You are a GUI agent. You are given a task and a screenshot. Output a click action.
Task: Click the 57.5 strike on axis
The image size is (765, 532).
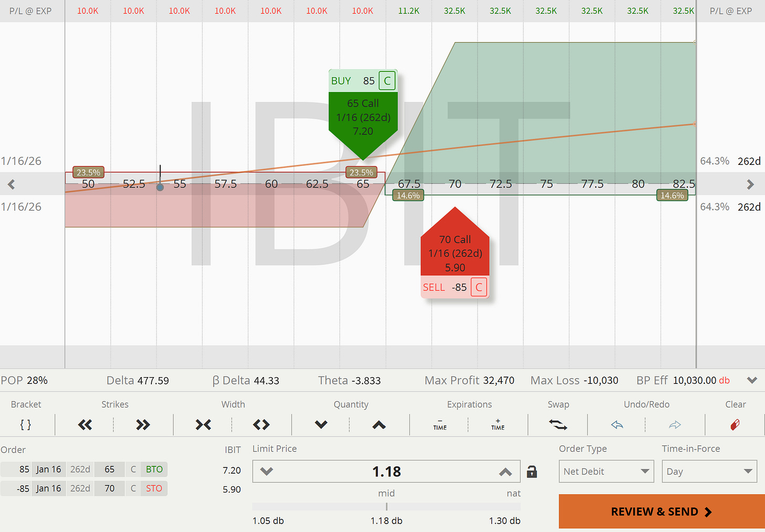pyautogui.click(x=225, y=184)
